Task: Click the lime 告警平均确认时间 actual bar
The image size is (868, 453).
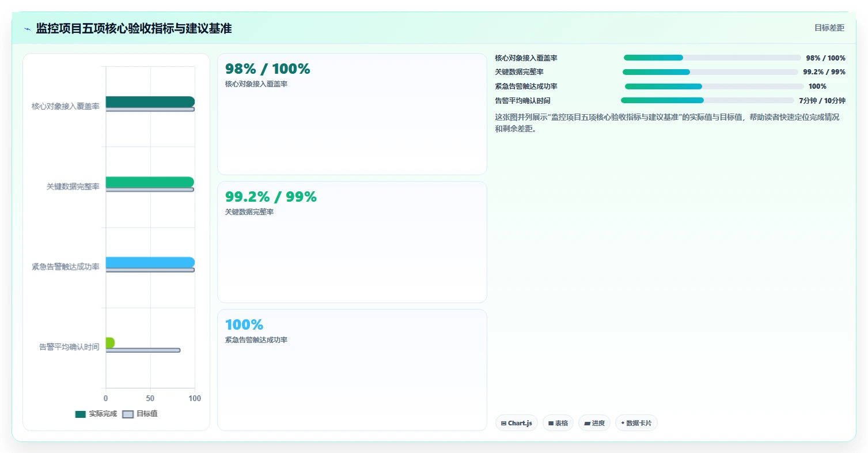Action: [x=110, y=342]
